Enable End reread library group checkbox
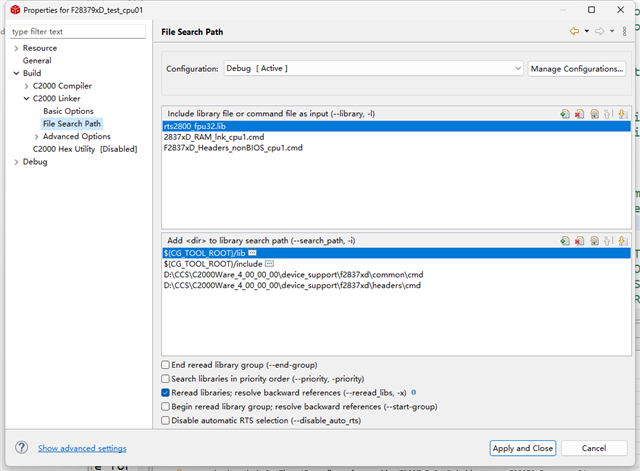The height and width of the screenshot is (471, 640). coord(166,365)
